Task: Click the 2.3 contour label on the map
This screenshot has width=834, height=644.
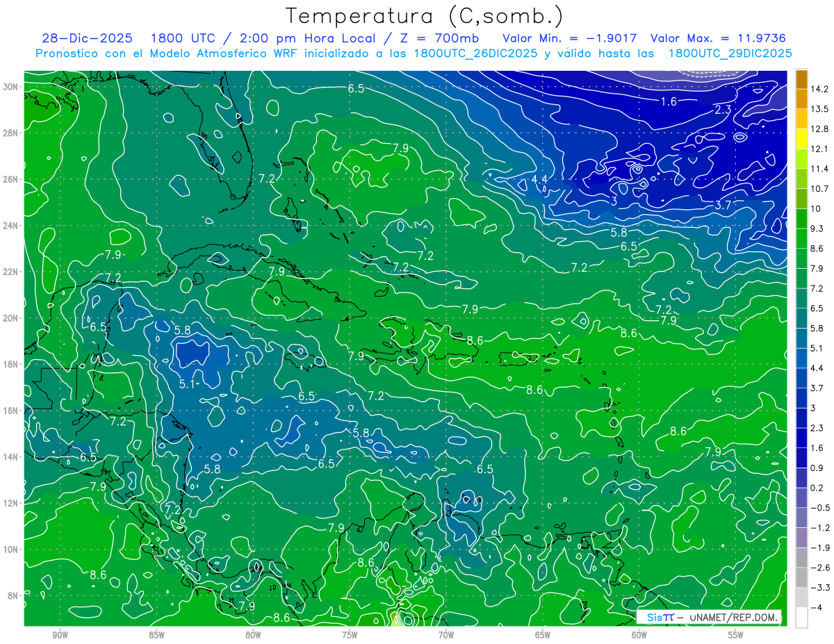Action: coord(723,110)
